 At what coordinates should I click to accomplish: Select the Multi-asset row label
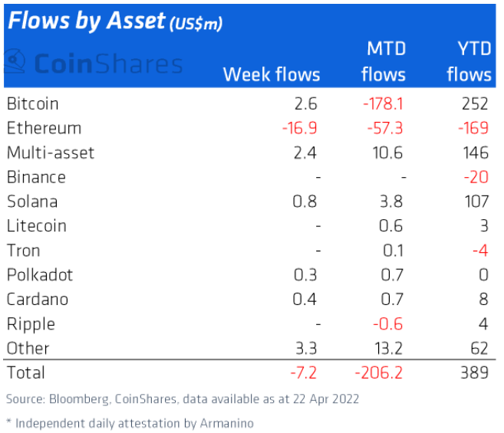click(50, 153)
